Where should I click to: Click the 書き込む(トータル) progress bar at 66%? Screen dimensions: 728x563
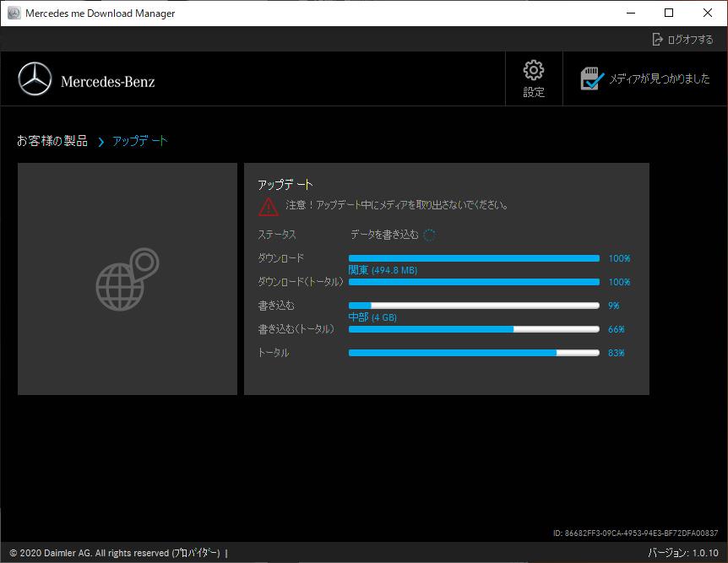click(x=474, y=329)
